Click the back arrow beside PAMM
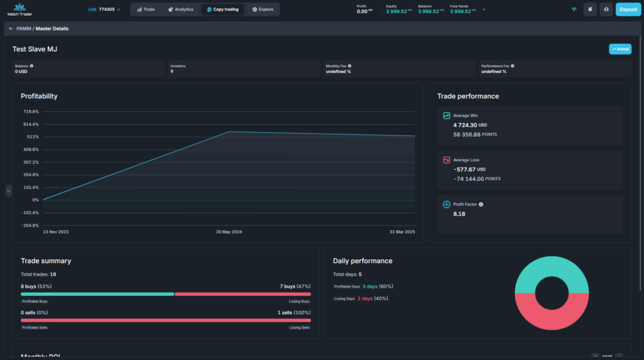This screenshot has width=644, height=360. pos(11,28)
